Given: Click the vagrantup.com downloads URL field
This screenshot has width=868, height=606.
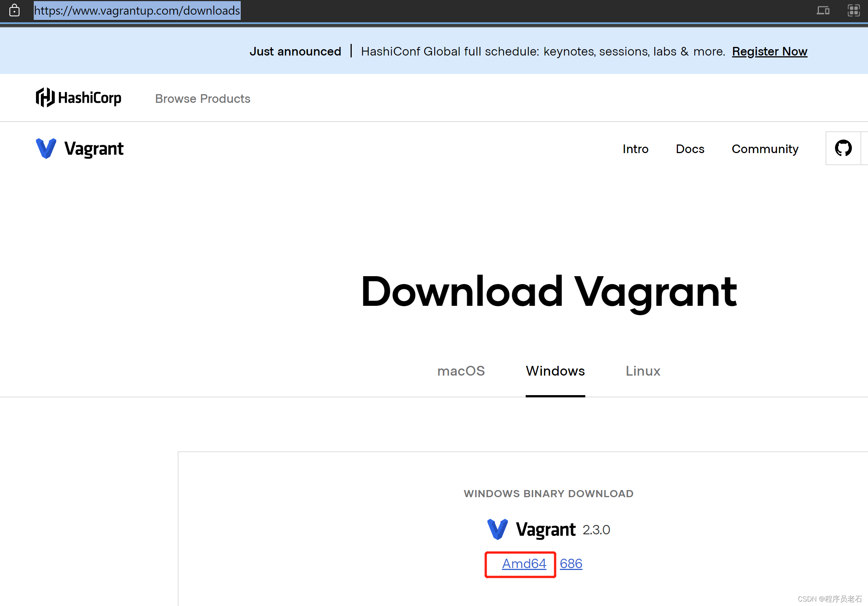Looking at the screenshot, I should point(137,11).
